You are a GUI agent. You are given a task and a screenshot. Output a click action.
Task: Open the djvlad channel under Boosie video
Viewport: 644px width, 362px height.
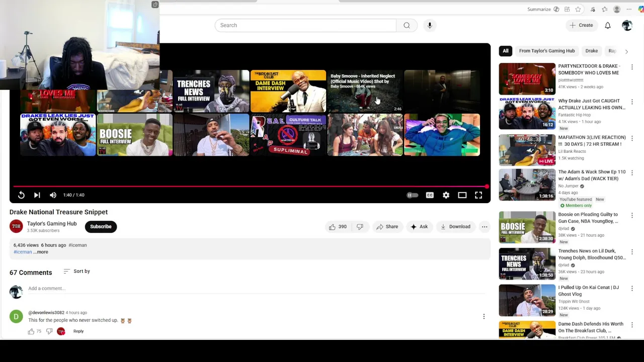(x=563, y=228)
